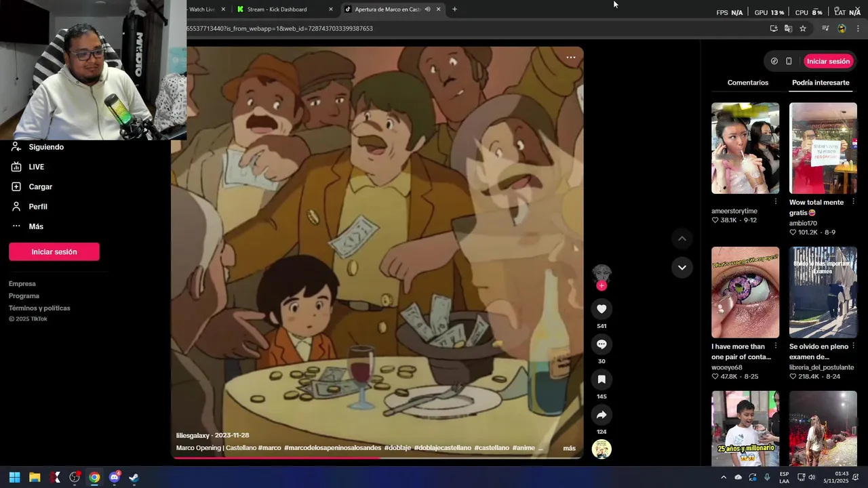
Task: Expand the caption with más
Action: [x=569, y=448]
